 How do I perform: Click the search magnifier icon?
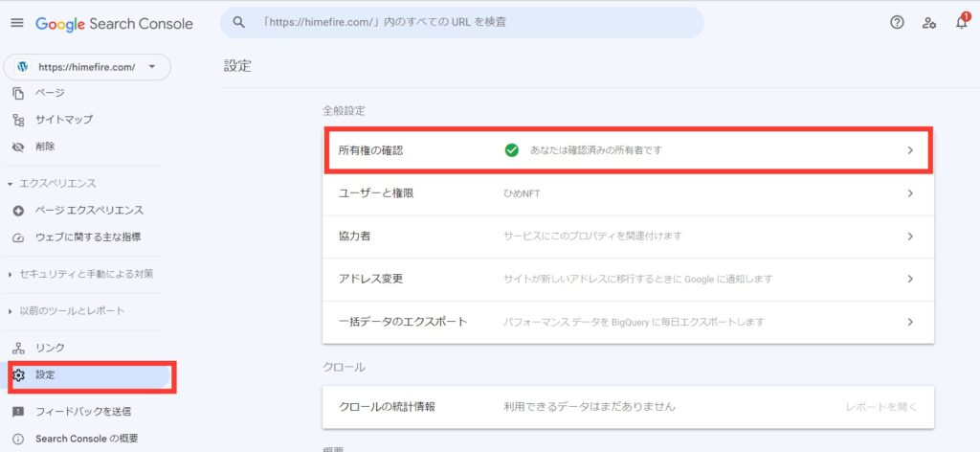pyautogui.click(x=238, y=22)
